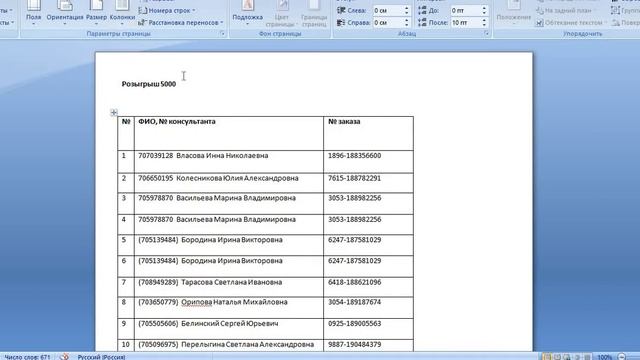640x360 pixels.
Task: Switch to Outline view icon
Action: tap(577, 357)
